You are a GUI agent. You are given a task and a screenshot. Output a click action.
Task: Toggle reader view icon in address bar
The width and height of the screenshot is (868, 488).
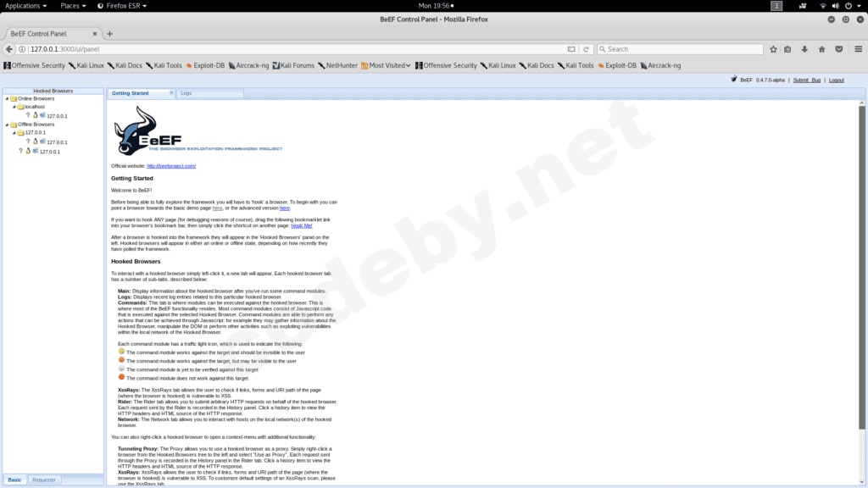tap(571, 49)
